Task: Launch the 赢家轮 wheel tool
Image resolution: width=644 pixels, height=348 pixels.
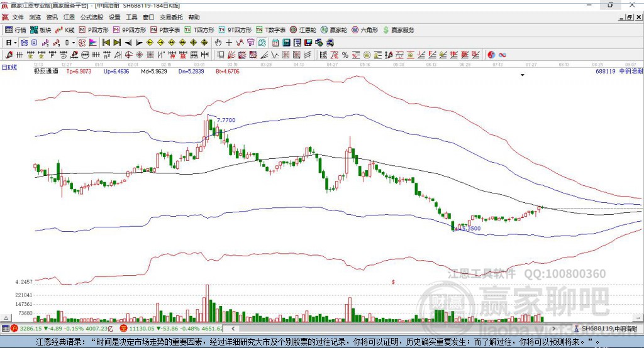Action: [x=334, y=30]
